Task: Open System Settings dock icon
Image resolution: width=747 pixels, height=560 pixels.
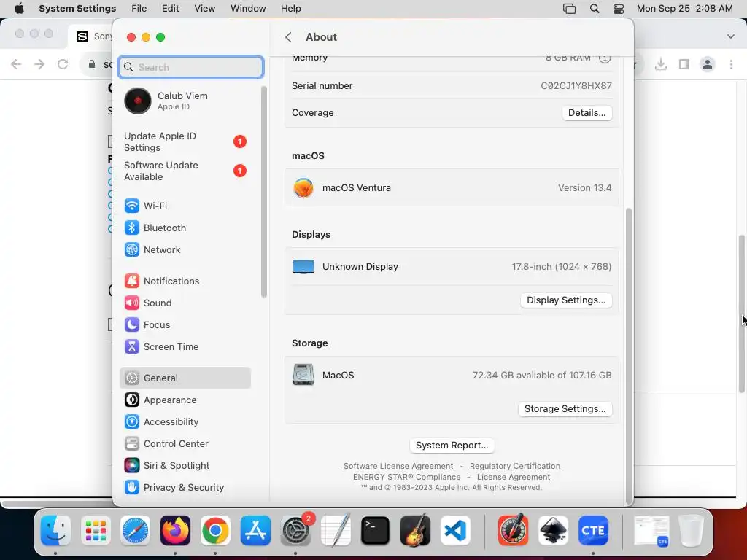Action: 295,531
